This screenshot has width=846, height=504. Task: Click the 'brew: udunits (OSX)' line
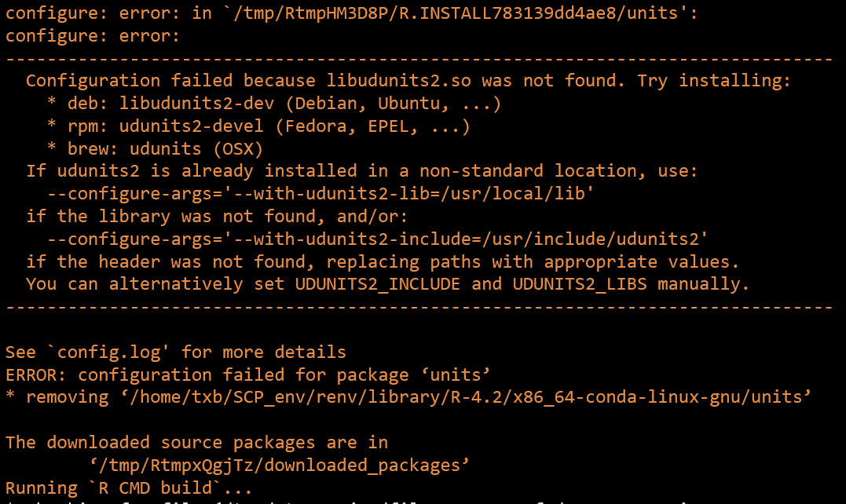point(155,148)
